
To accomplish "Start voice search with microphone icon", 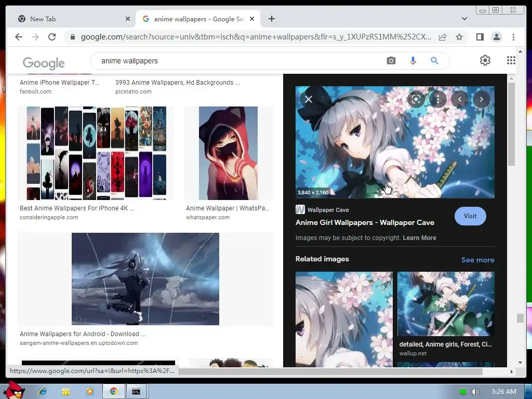I will [413, 61].
